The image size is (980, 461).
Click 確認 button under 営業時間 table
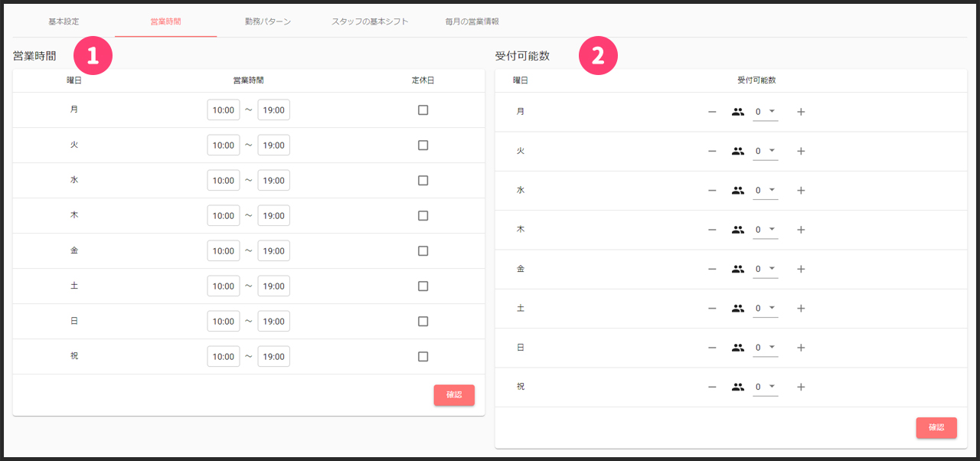click(x=454, y=395)
